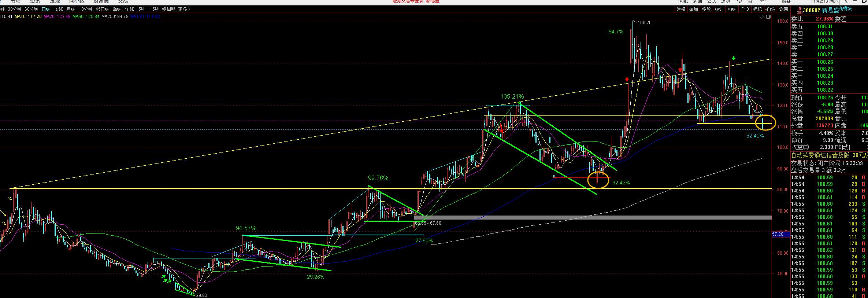This screenshot has height=298, width=868.
Task: Toggle the side panel icon above the price axis
Action: tap(768, 16)
